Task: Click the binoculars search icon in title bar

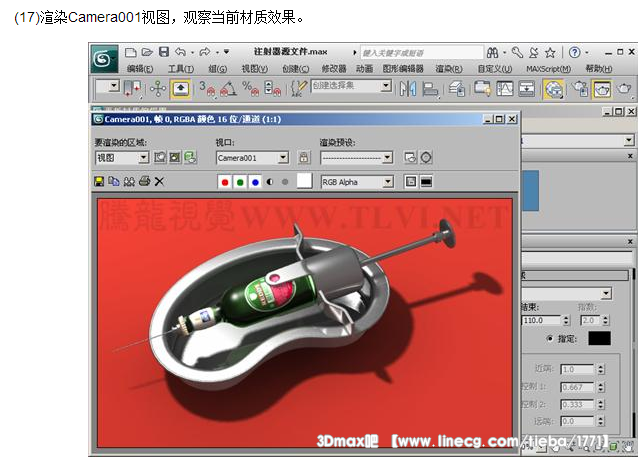Action: pyautogui.click(x=492, y=52)
